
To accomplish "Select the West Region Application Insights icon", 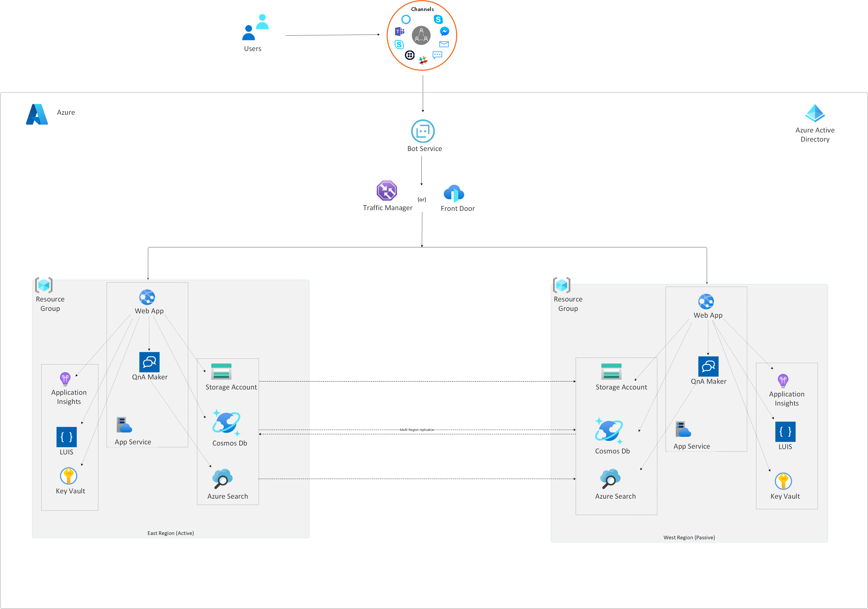I will click(783, 381).
